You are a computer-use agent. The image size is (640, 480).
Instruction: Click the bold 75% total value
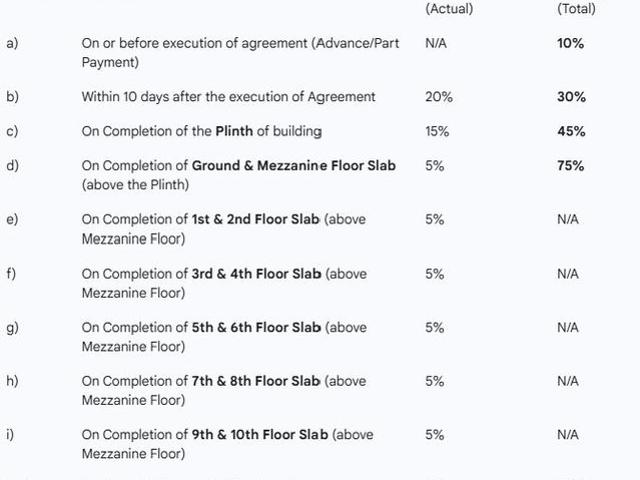pos(571,166)
